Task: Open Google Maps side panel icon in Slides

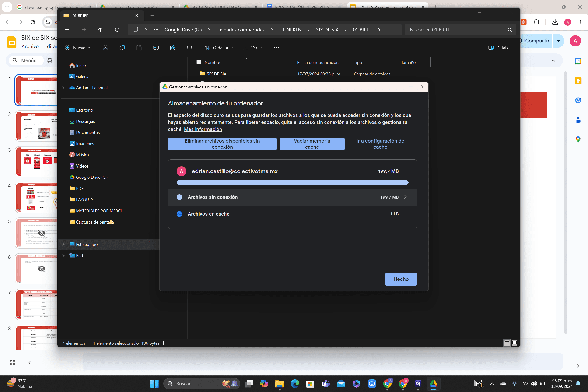Action: [x=578, y=140]
